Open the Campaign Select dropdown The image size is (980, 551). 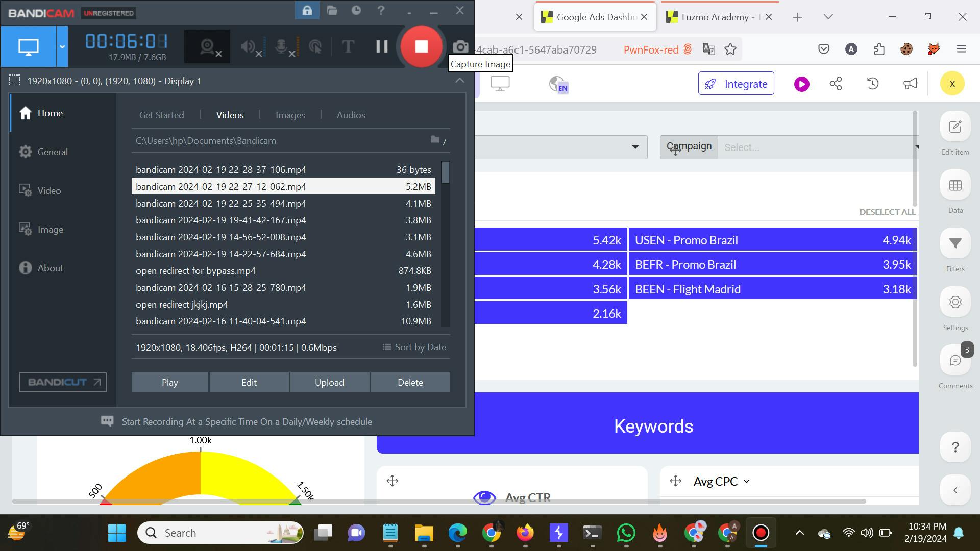(x=817, y=147)
